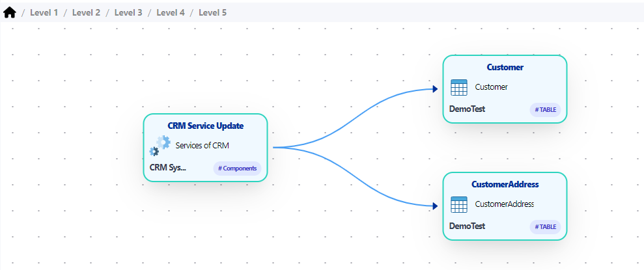Select the Level 5 breadcrumb item

pyautogui.click(x=212, y=12)
